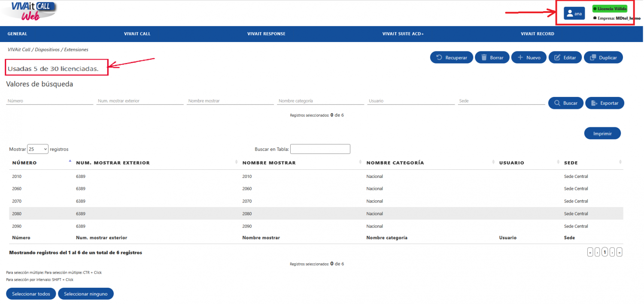Click the Borrar trash button

click(x=492, y=57)
